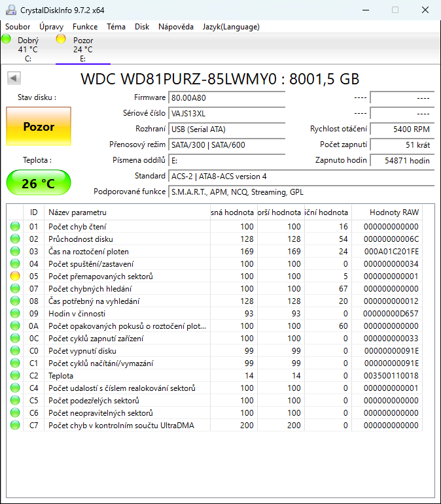This screenshot has height=504, width=441.
Task: Click status dot of C6 Počet neopravitelných sektorů
Action: tap(15, 413)
